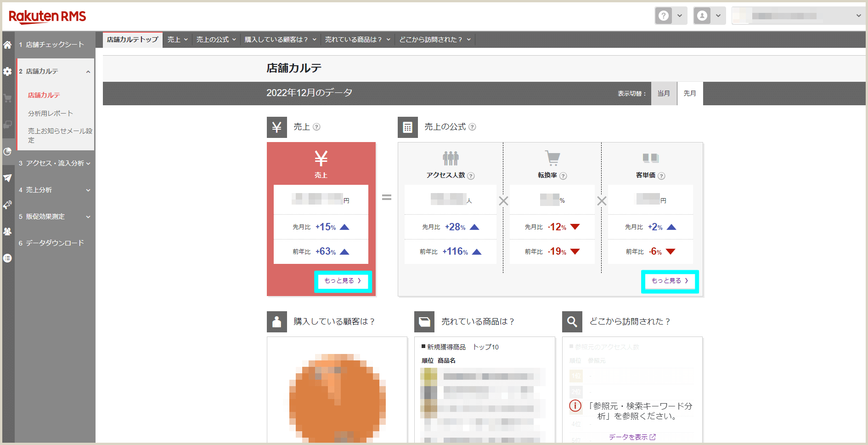
Task: Click the overlapping pages icon in left rail
Action: [7, 125]
